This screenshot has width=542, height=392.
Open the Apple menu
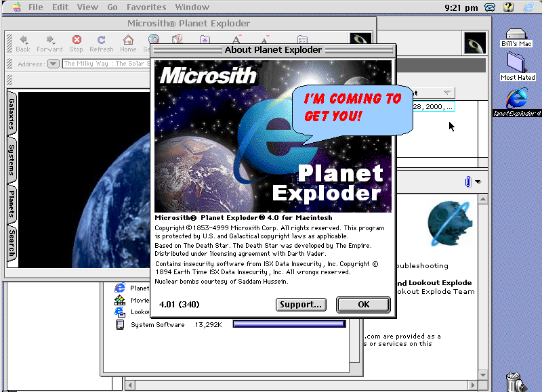tap(16, 7)
